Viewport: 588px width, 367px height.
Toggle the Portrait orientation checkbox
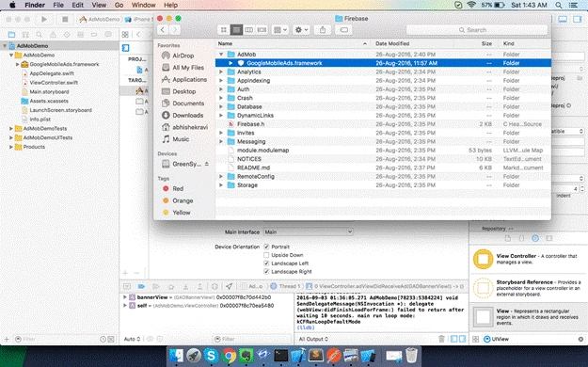point(266,247)
